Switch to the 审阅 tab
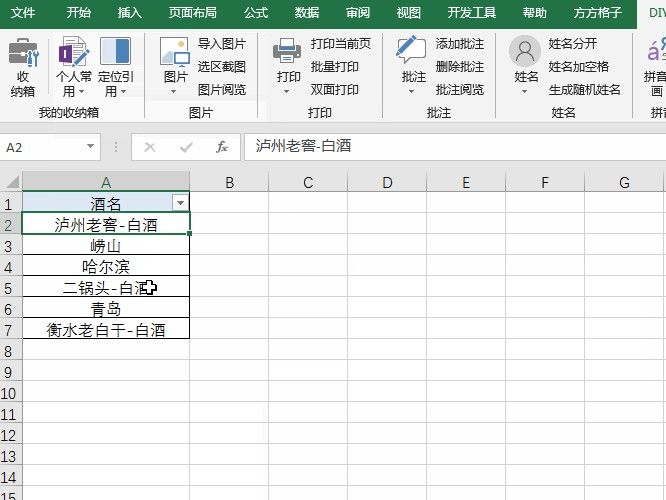666x500 pixels. (x=358, y=13)
